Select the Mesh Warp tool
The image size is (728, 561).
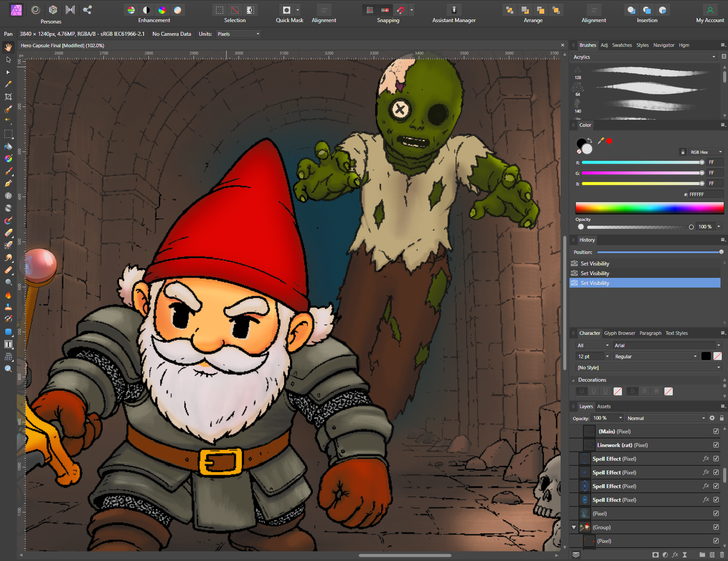[8, 356]
